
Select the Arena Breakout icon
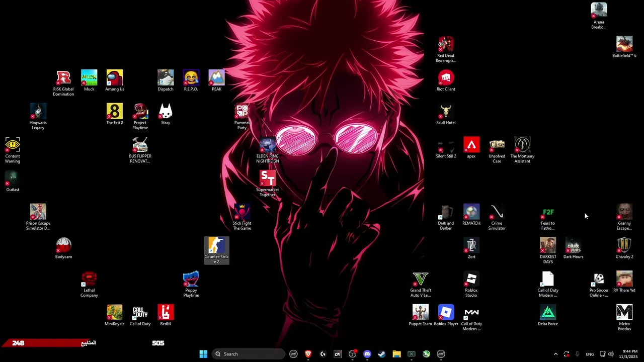(x=599, y=16)
